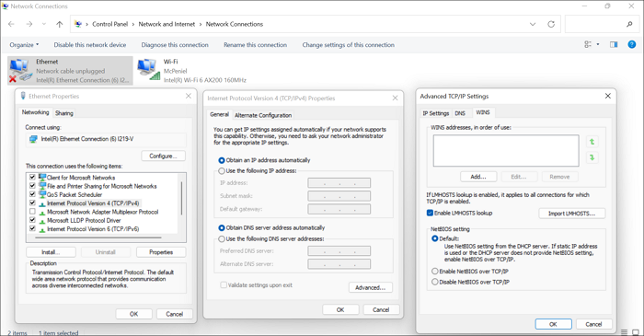Select the Networking tab
Image resolution: width=644 pixels, height=336 pixels.
[x=35, y=112]
